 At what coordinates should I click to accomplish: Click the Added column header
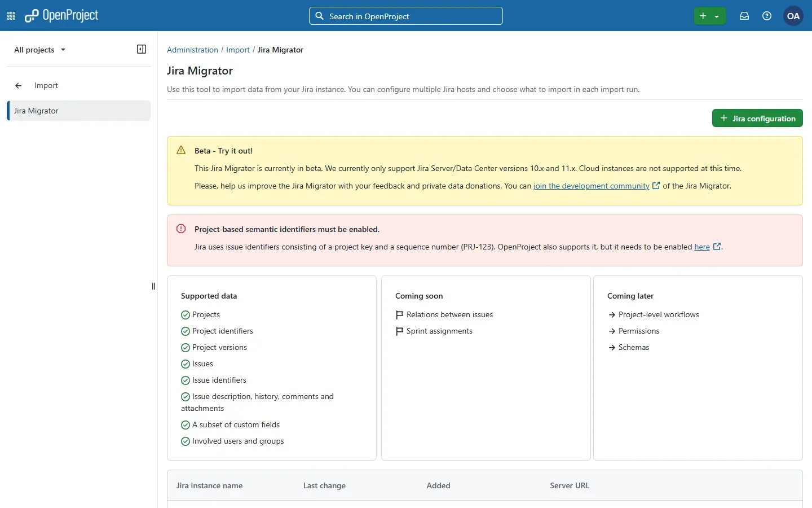pos(439,485)
